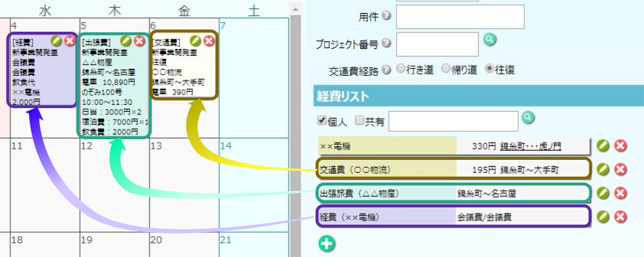Delete the 出張費 entry on day 5
Image resolution: width=644 pixels, height=257 pixels.
[x=140, y=41]
